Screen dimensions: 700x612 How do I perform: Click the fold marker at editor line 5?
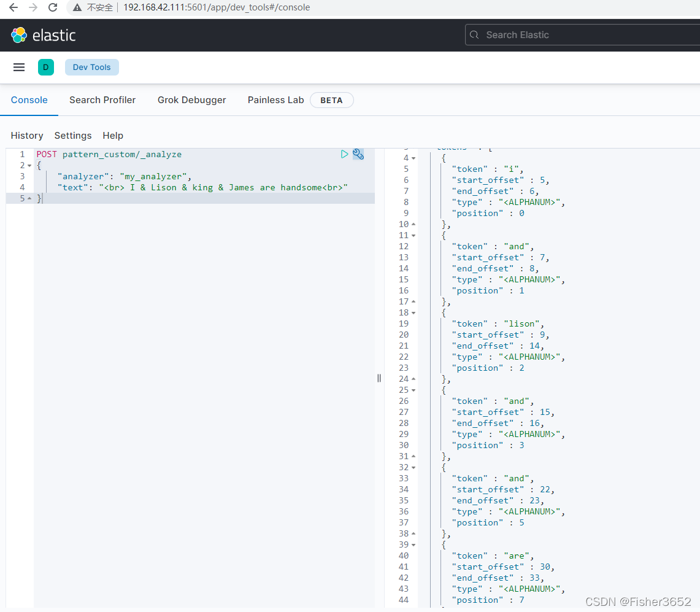pyautogui.click(x=29, y=198)
